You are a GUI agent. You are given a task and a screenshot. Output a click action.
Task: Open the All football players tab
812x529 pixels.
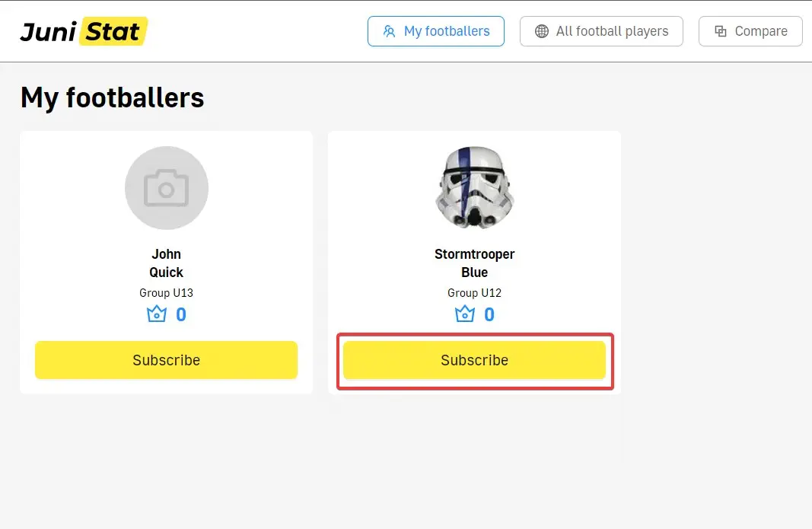(x=601, y=31)
